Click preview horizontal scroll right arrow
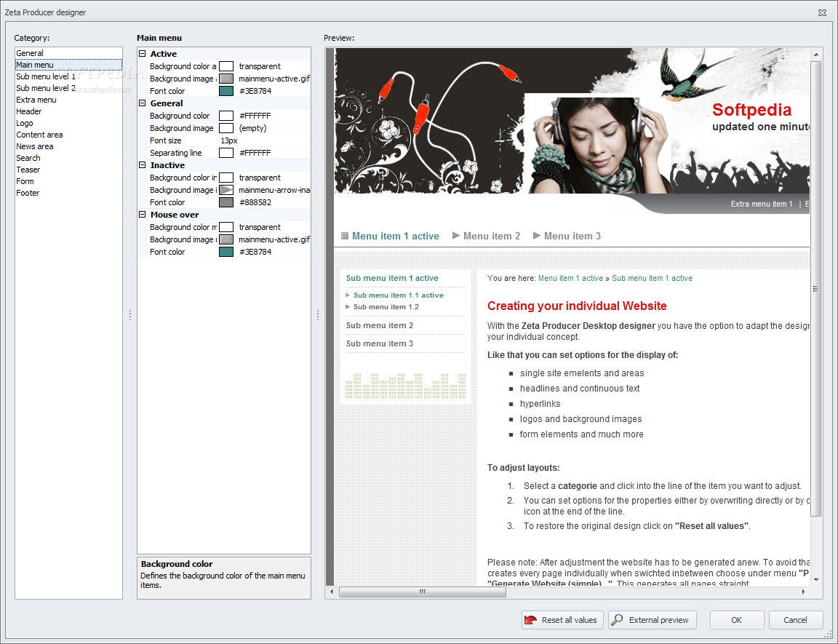Image resolution: width=838 pixels, height=644 pixels. pyautogui.click(x=803, y=592)
